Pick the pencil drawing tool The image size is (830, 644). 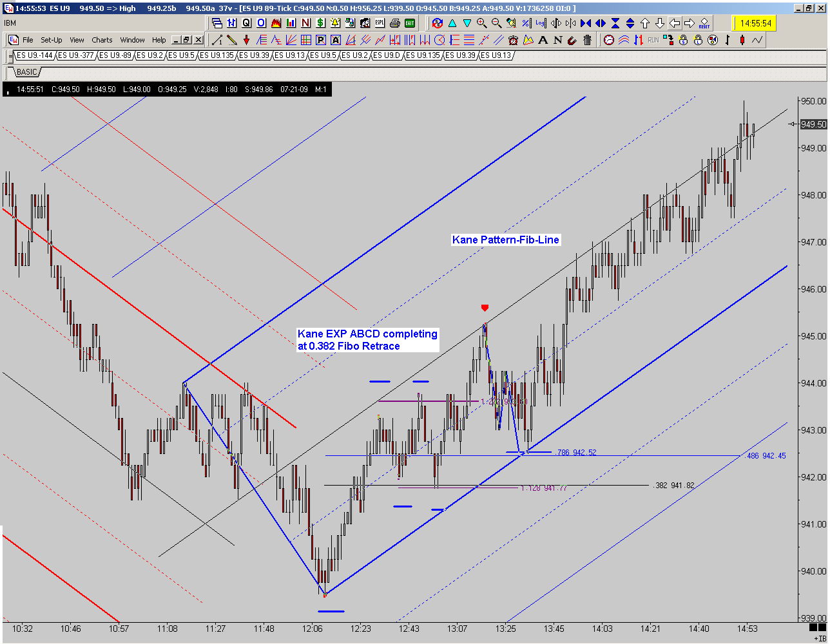231,40
